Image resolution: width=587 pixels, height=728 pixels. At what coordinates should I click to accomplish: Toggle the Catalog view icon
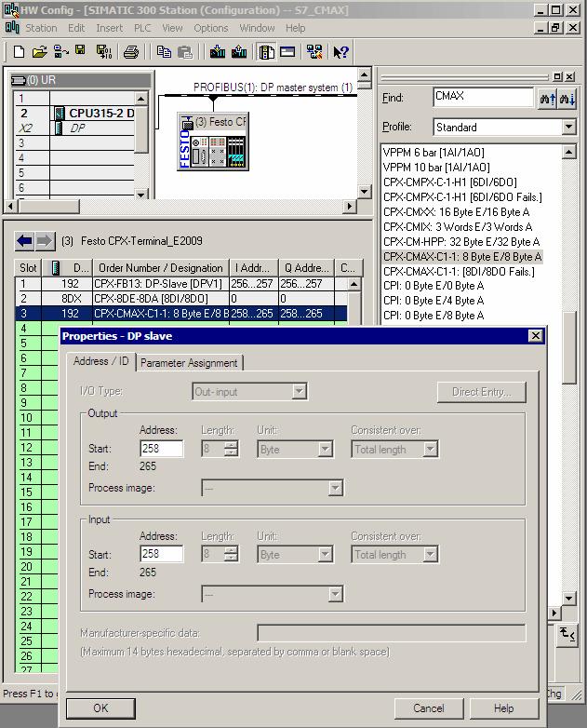[x=266, y=52]
